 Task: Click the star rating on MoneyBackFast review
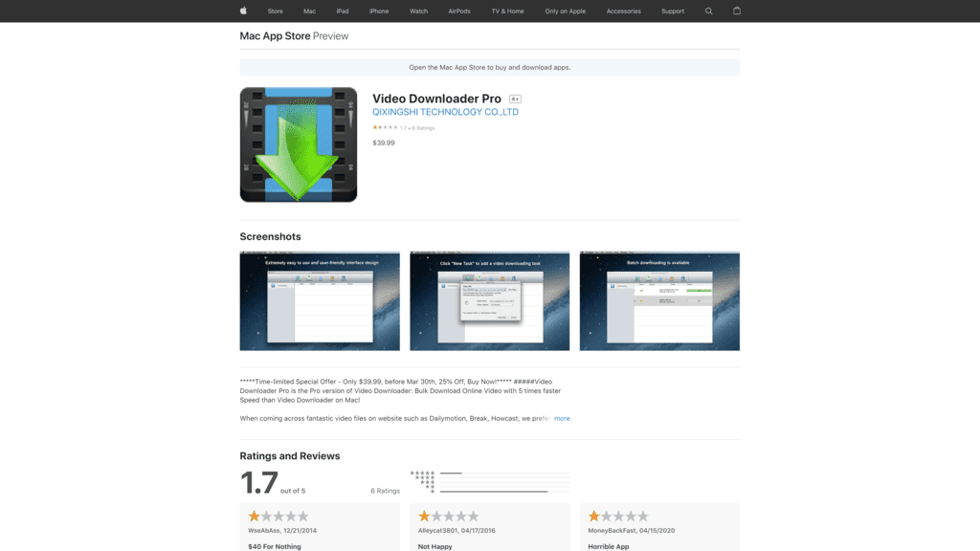pos(619,516)
